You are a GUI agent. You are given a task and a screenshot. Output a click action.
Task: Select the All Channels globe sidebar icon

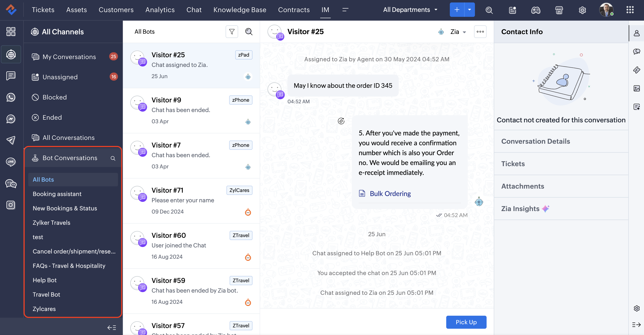(11, 54)
